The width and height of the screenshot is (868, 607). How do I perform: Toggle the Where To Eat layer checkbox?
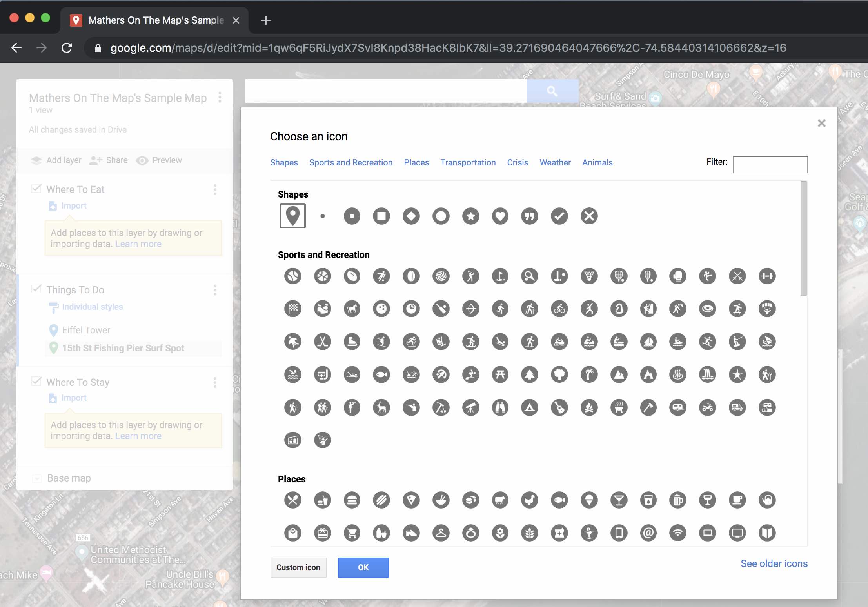(x=36, y=189)
